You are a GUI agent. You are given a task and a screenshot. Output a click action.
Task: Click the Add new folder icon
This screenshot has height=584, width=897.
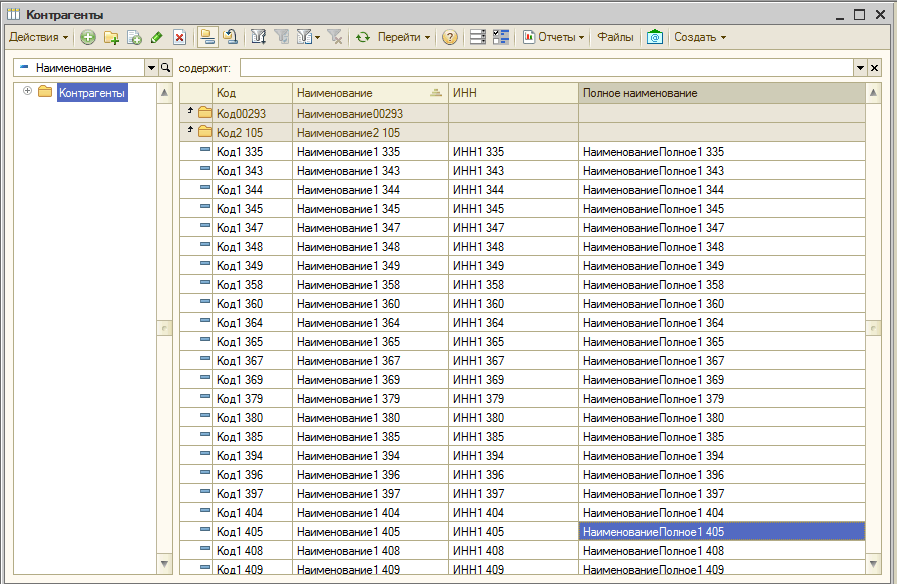(x=111, y=37)
